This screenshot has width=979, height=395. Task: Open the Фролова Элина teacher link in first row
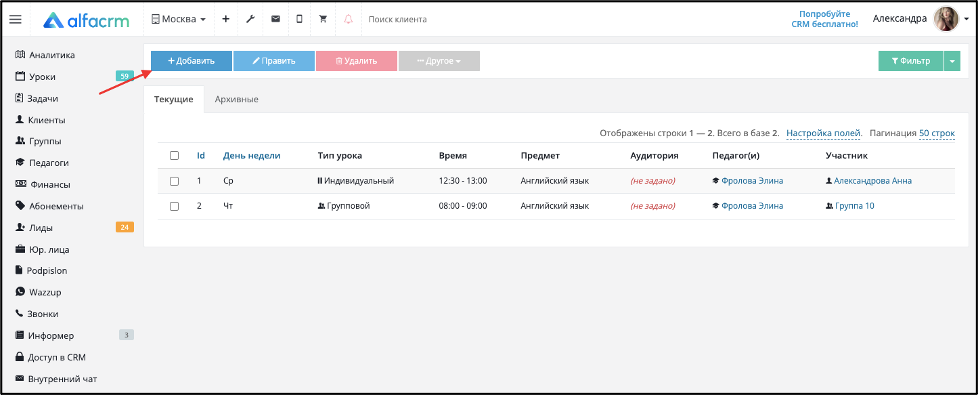[x=752, y=181]
